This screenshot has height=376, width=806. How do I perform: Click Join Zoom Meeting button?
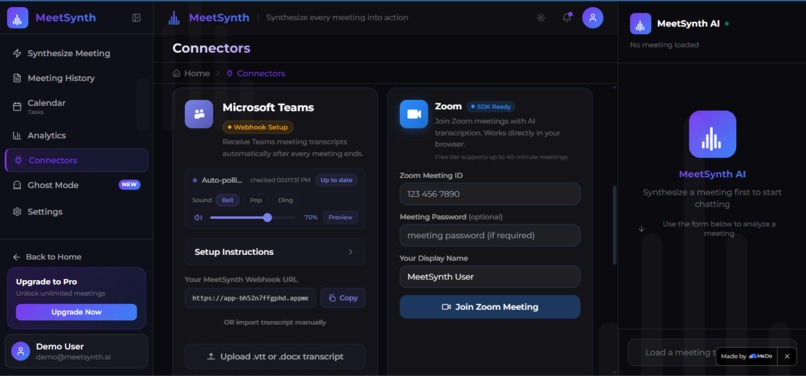(x=490, y=307)
